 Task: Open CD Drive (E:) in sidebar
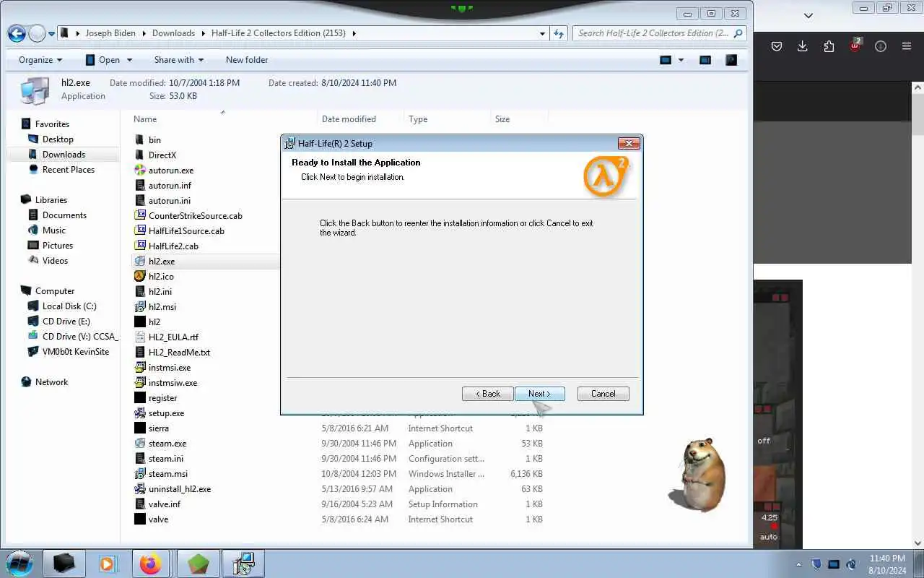[66, 322]
